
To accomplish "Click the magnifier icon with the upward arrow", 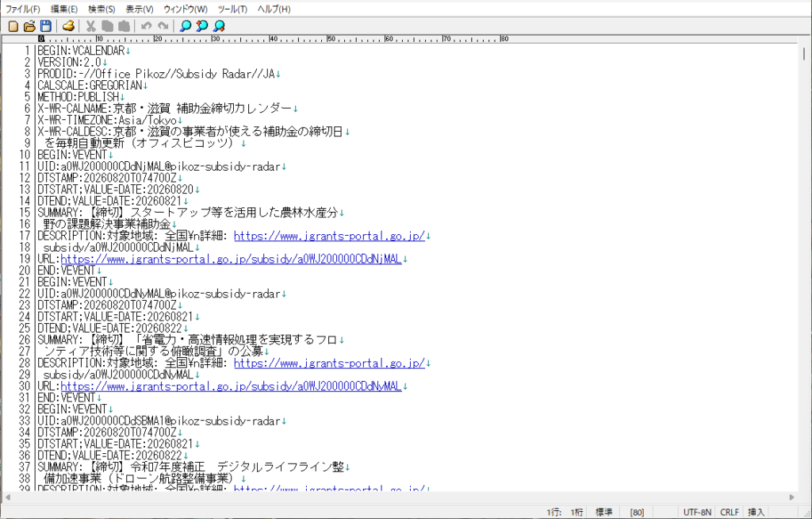I will click(202, 26).
